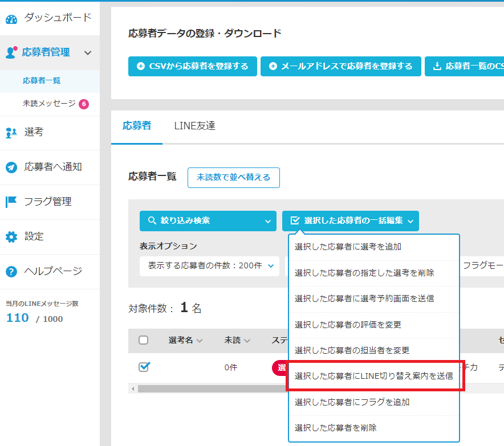
Task: Toggle the select-all checkbox in table header
Action: pyautogui.click(x=144, y=340)
